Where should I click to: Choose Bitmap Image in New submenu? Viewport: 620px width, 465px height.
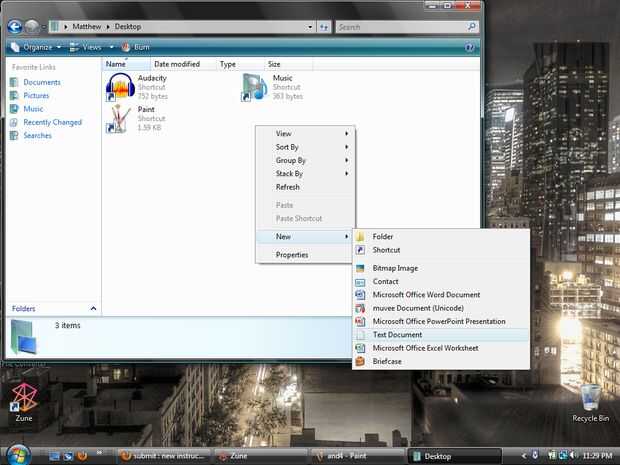[441, 268]
